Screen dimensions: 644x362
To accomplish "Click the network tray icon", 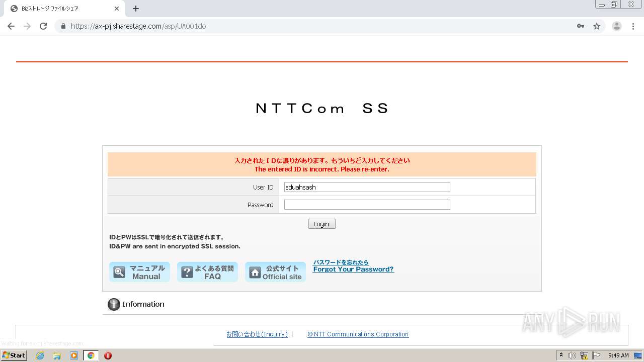I will tap(584, 355).
